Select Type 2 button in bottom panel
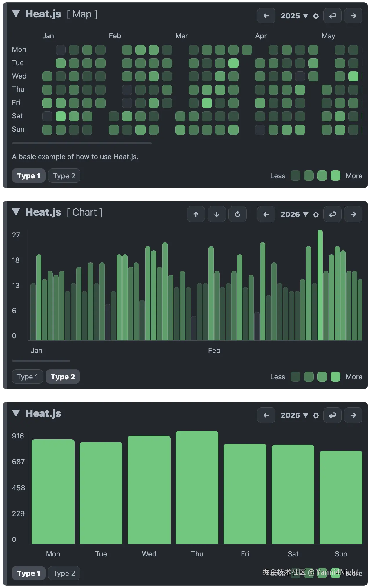 64,573
